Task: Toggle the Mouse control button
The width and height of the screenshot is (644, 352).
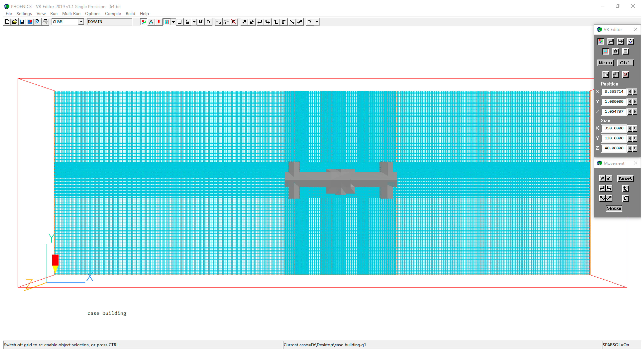Action: tap(614, 208)
